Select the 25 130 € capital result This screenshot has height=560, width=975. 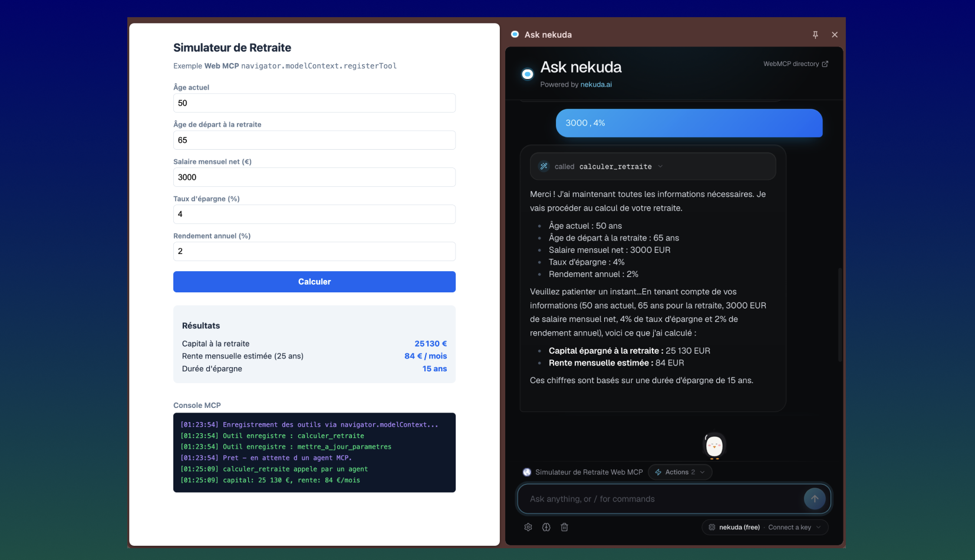pos(430,344)
